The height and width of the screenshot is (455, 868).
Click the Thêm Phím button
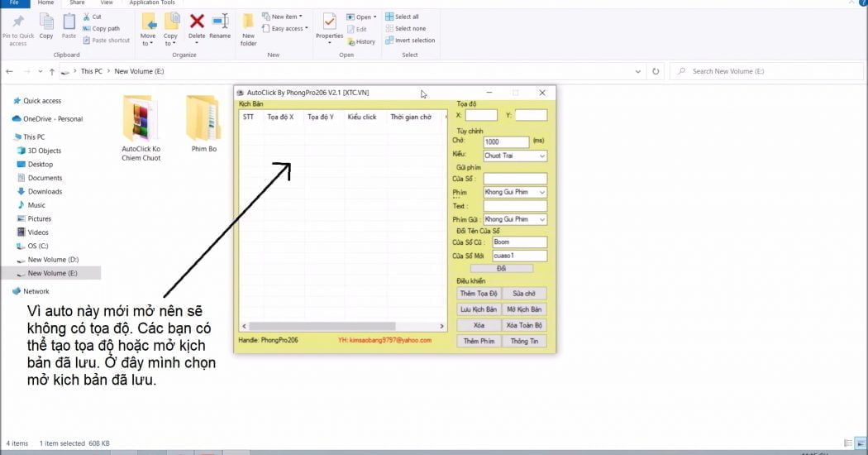[479, 341]
